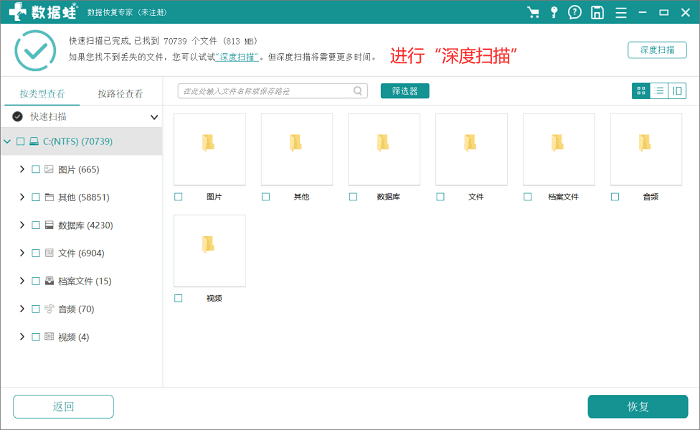This screenshot has width=700, height=430.
Task: Expand the 数据库 (4230) tree node
Action: tap(22, 225)
